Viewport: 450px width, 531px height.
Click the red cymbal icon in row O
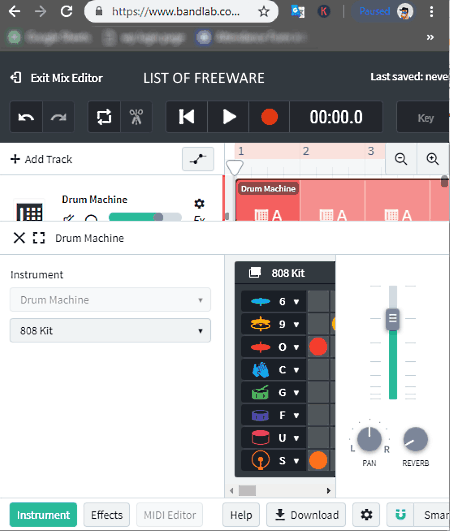click(x=260, y=347)
